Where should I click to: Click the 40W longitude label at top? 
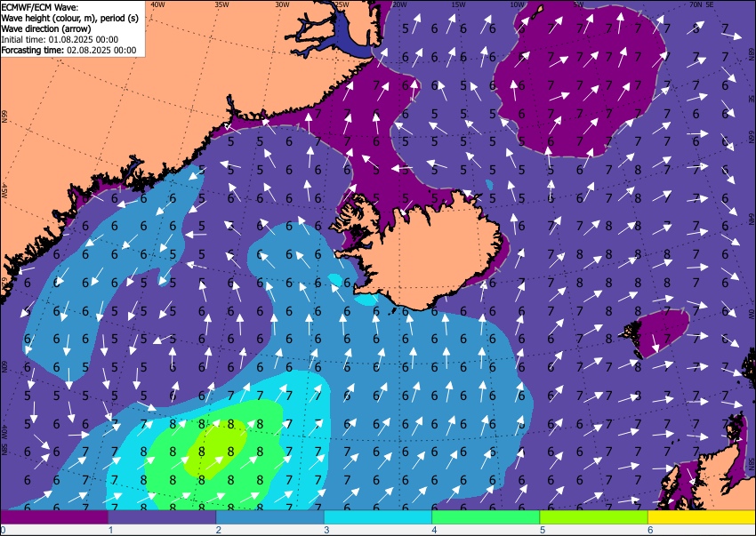157,4
